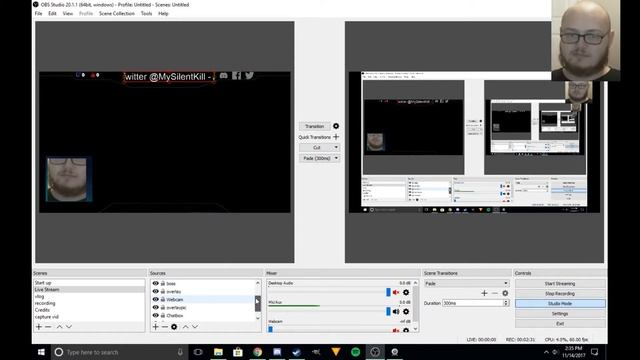The width and height of the screenshot is (640, 360).
Task: Open source properties gear in Sources panel
Action: click(x=174, y=327)
